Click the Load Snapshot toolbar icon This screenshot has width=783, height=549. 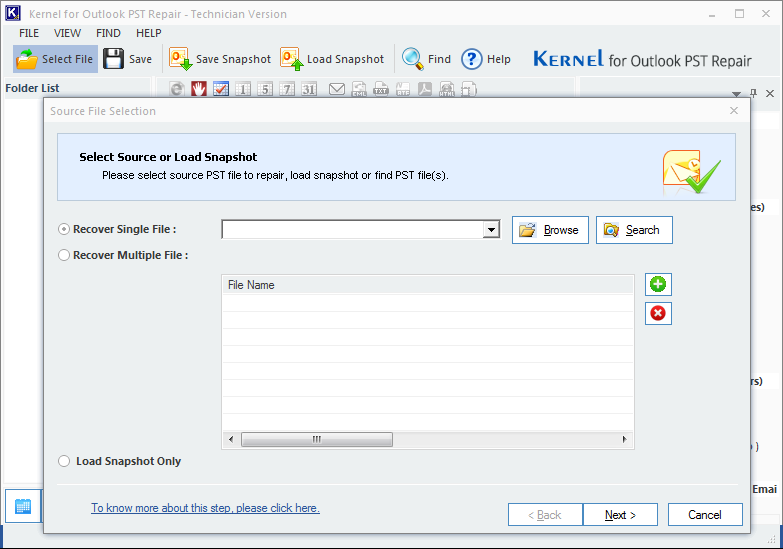tap(292, 59)
